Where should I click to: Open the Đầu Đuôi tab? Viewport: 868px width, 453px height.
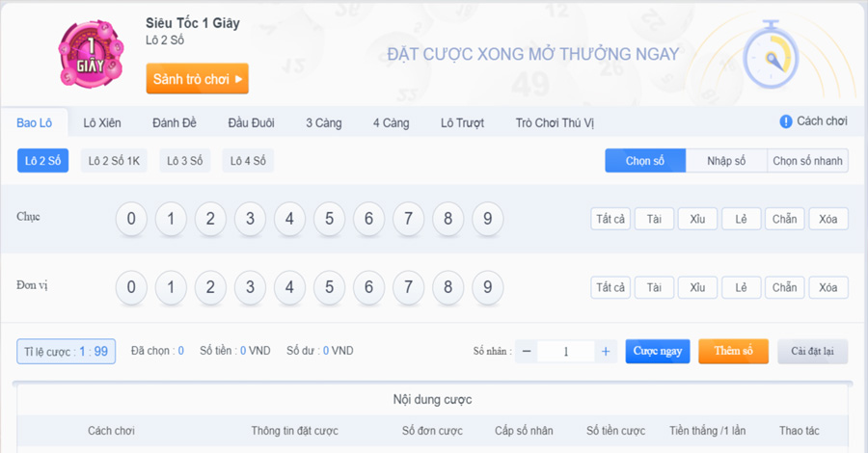(252, 122)
